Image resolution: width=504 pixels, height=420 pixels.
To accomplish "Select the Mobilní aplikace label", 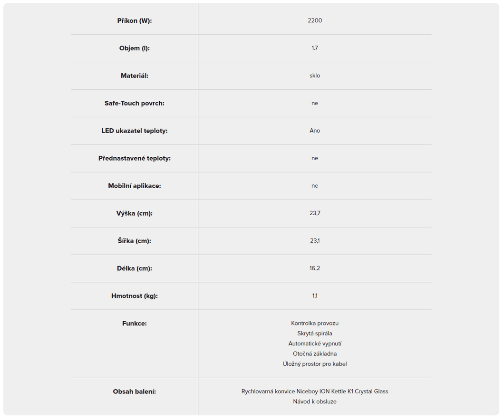I will click(134, 186).
